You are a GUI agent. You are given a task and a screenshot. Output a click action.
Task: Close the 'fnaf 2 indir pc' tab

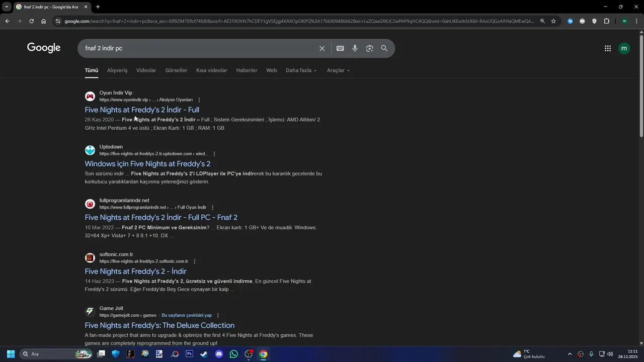click(x=86, y=7)
